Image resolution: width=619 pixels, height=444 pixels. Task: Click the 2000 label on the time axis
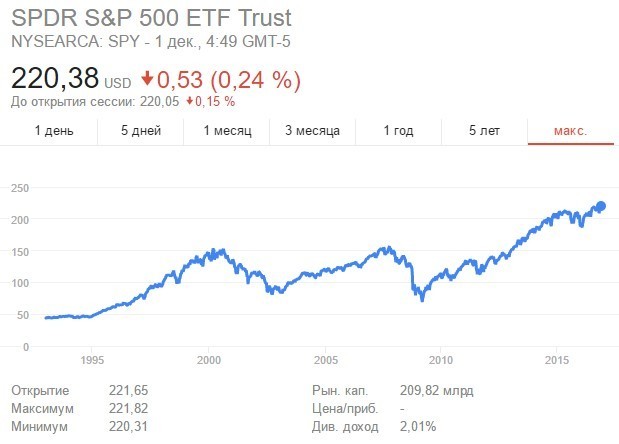208,360
